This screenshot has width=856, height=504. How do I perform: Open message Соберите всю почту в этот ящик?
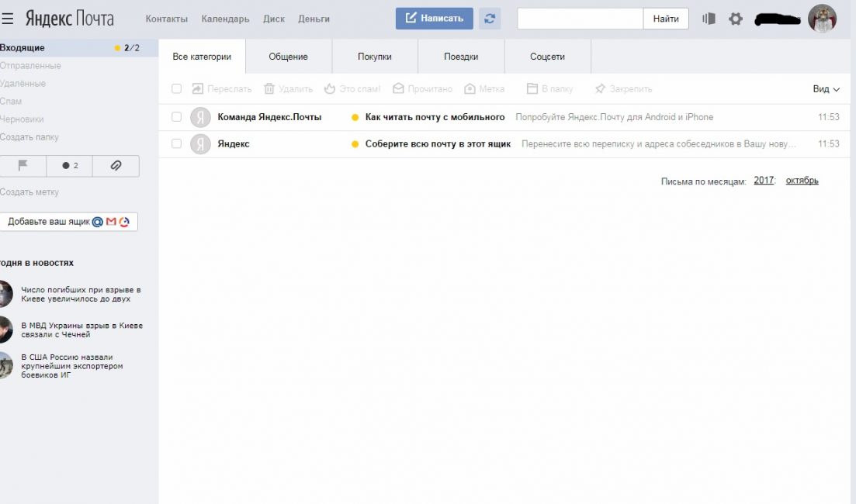click(438, 144)
